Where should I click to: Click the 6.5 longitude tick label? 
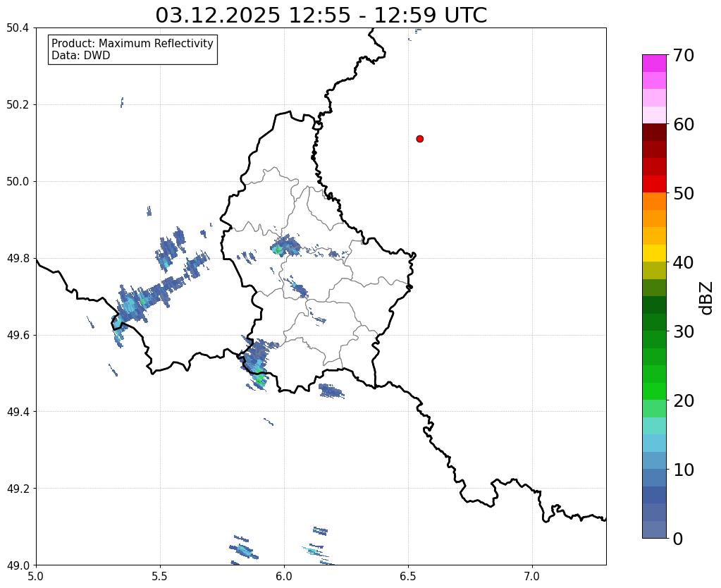408,577
